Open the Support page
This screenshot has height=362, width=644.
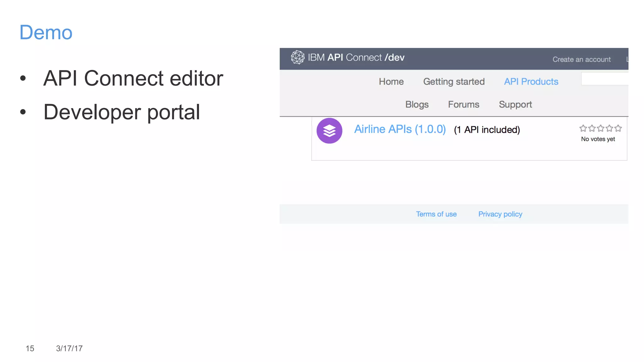coord(515,105)
